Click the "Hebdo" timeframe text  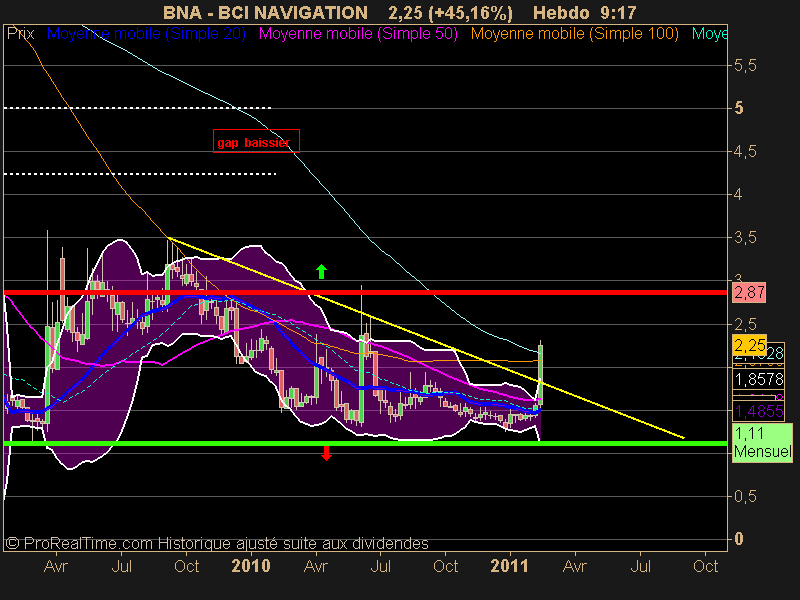click(561, 12)
